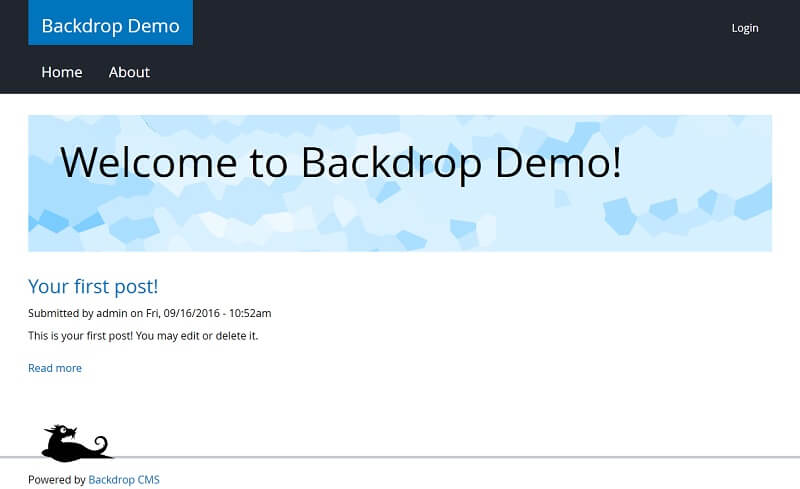Click the Read more link
Viewport: 800px width, 489px height.
coord(55,368)
